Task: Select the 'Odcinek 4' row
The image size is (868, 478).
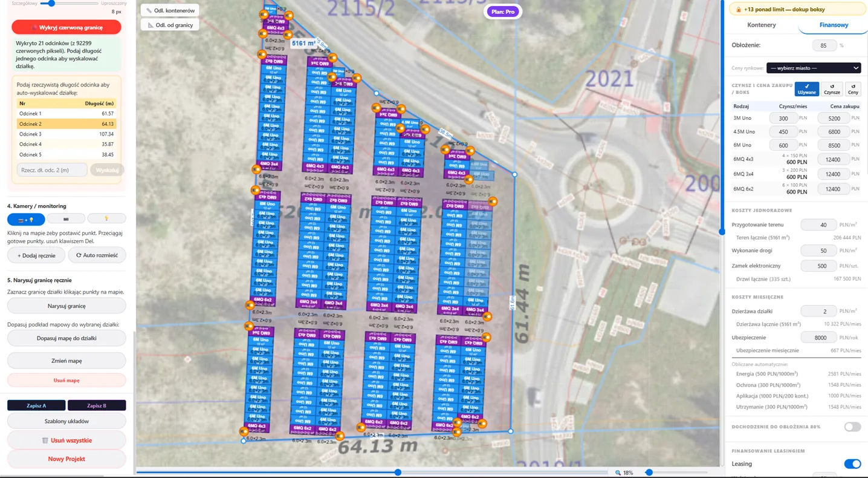Action: tap(66, 145)
